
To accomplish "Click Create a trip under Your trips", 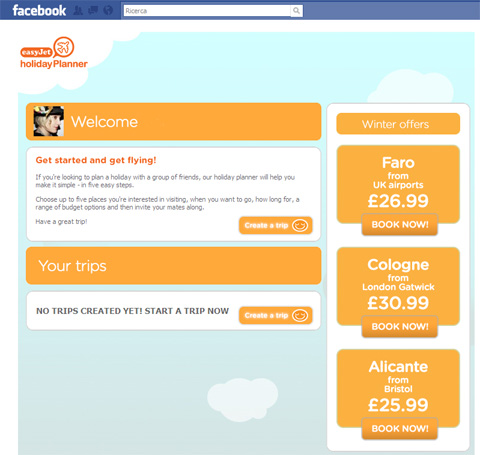I will (276, 315).
